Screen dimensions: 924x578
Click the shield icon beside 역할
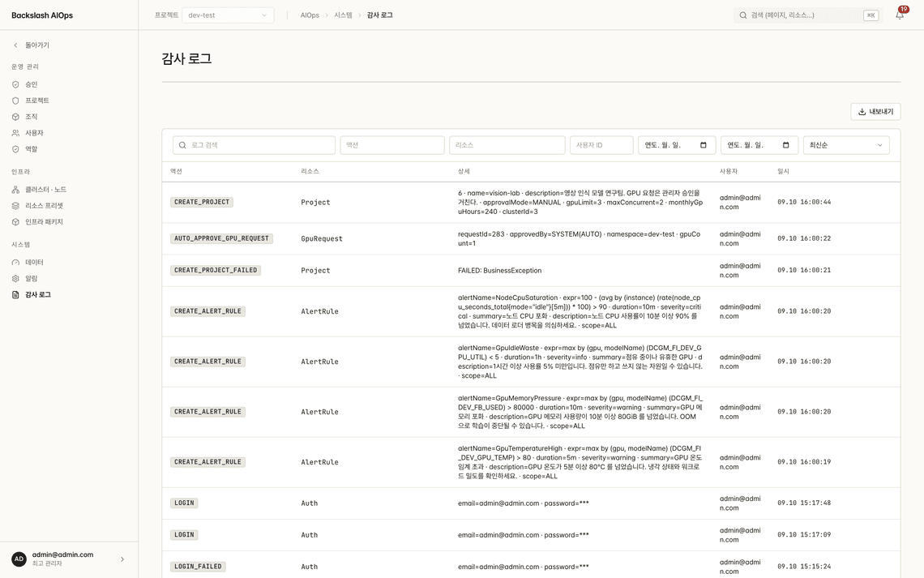click(x=15, y=149)
